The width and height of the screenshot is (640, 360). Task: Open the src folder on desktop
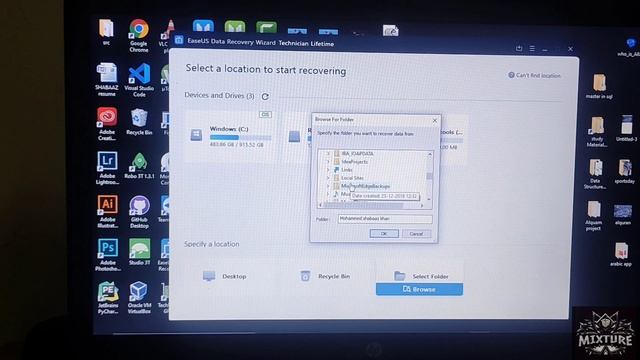(106, 32)
